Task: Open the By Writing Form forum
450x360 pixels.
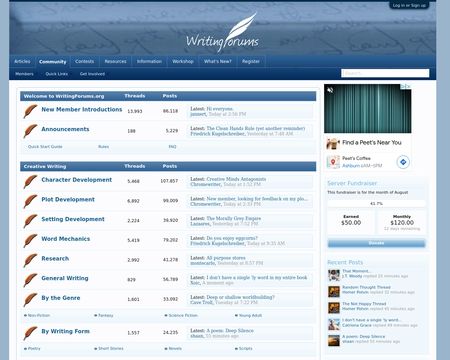Action: click(65, 331)
